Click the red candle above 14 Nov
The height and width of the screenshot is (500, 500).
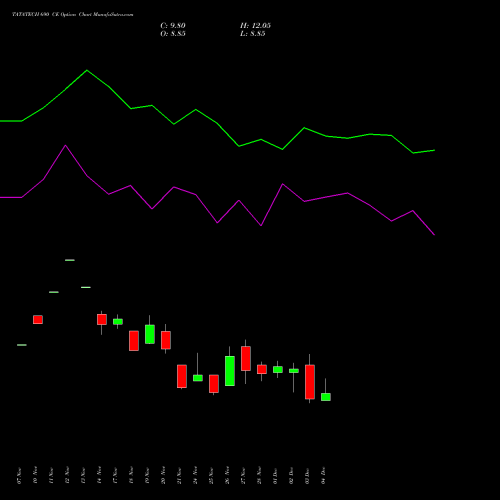[102, 319]
